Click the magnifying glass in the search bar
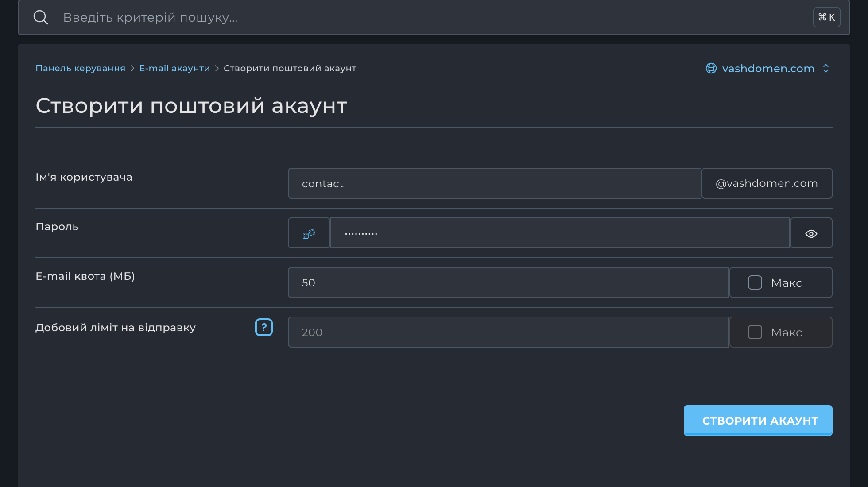This screenshot has height=487, width=868. coord(41,17)
